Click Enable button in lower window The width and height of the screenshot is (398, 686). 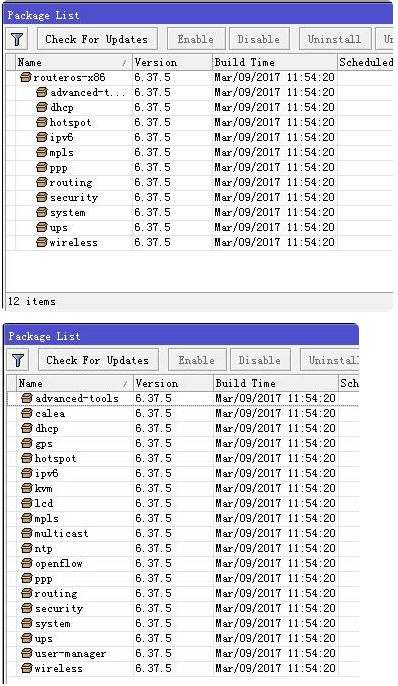[x=197, y=360]
